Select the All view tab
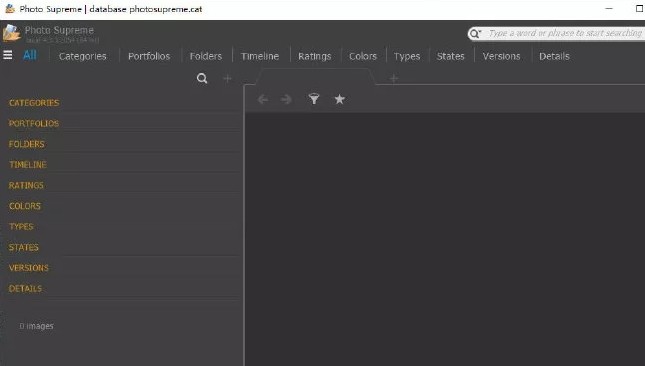The width and height of the screenshot is (645, 366). [x=30, y=55]
